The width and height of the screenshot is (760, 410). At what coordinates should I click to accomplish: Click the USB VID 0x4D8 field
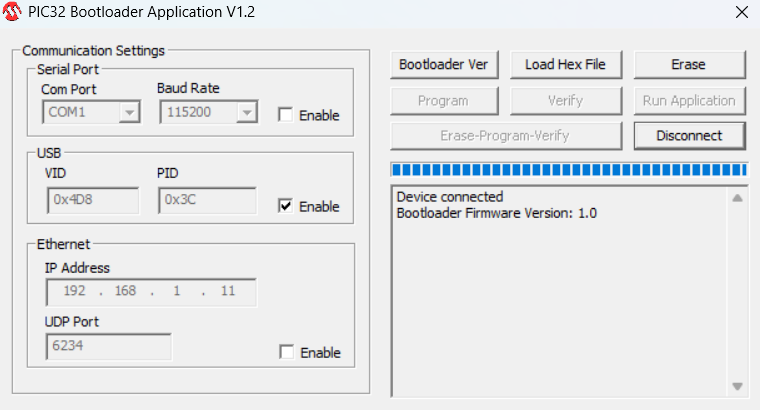tap(93, 200)
